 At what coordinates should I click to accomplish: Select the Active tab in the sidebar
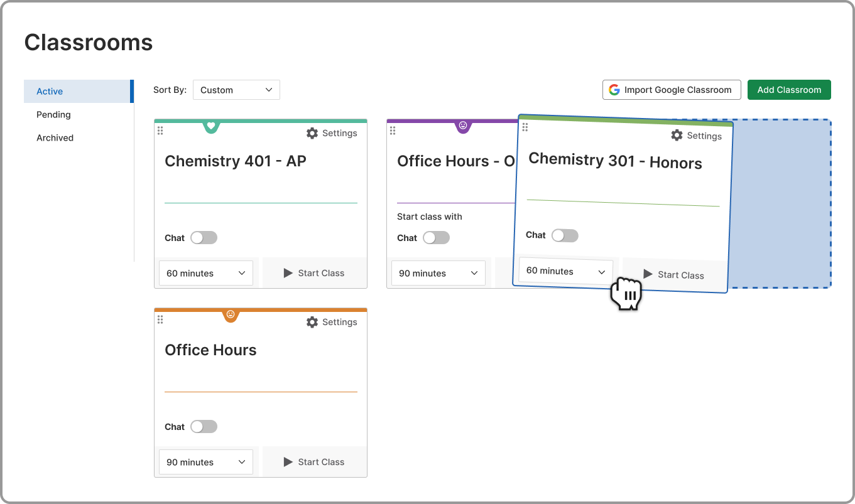79,91
